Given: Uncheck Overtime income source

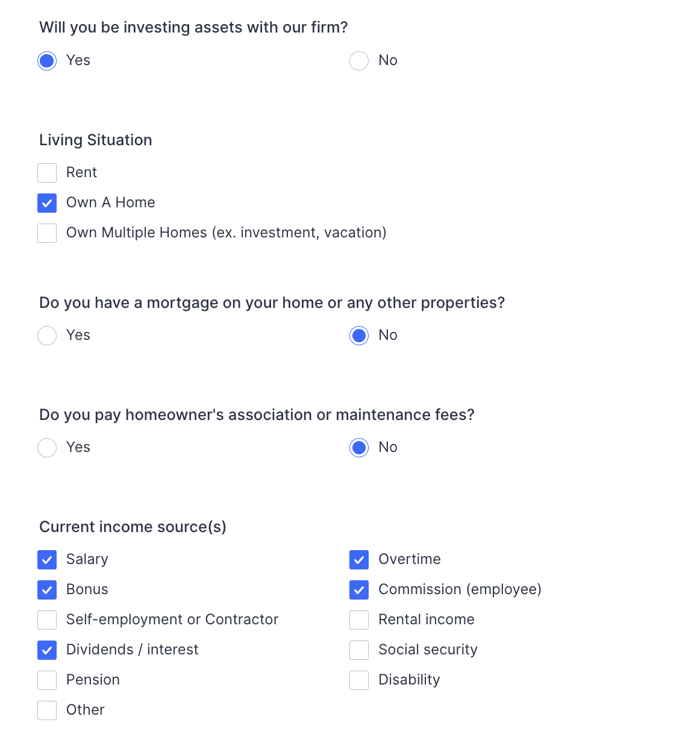Looking at the screenshot, I should [359, 560].
